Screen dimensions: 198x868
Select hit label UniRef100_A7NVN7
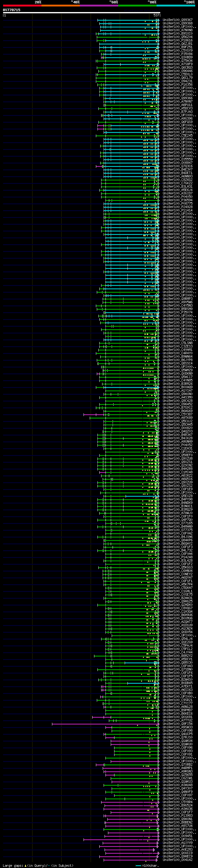coord(177,101)
